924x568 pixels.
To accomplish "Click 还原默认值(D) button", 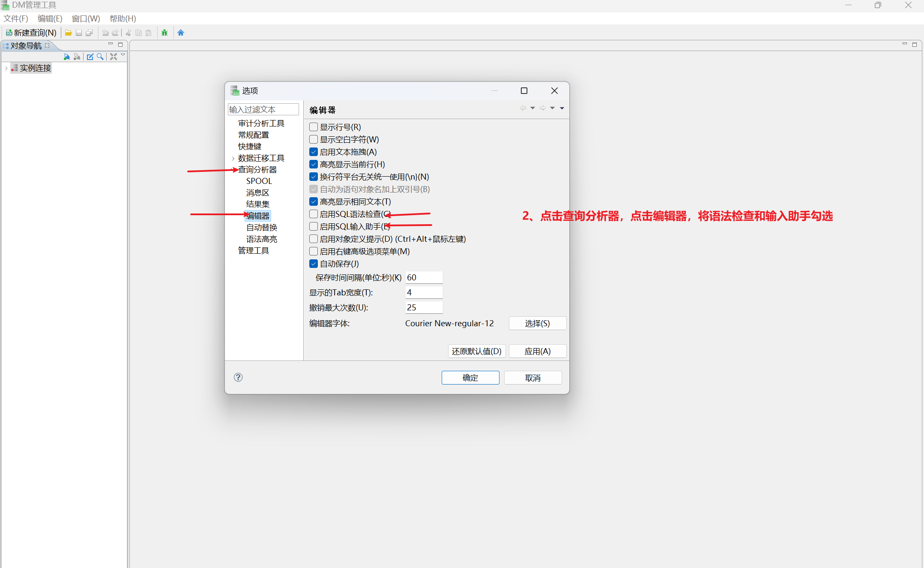I will tap(477, 351).
